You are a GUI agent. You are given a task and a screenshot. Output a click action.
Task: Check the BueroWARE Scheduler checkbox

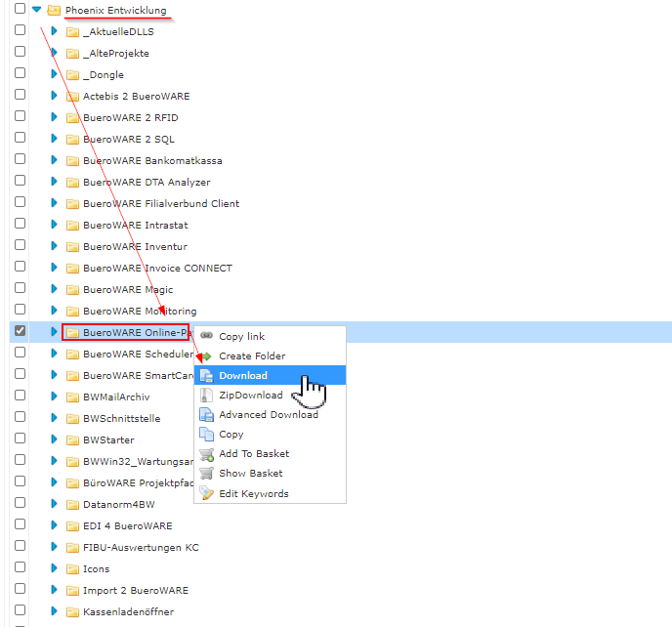[x=20, y=353]
